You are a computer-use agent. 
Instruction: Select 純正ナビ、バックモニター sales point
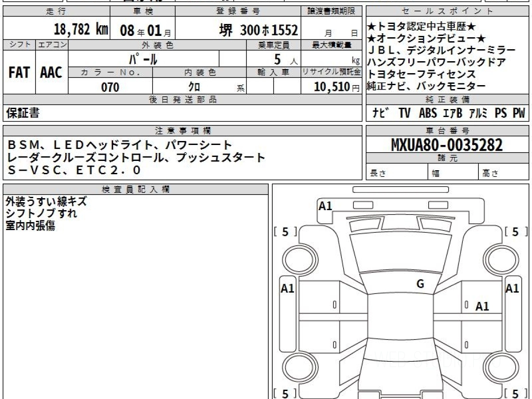point(426,86)
